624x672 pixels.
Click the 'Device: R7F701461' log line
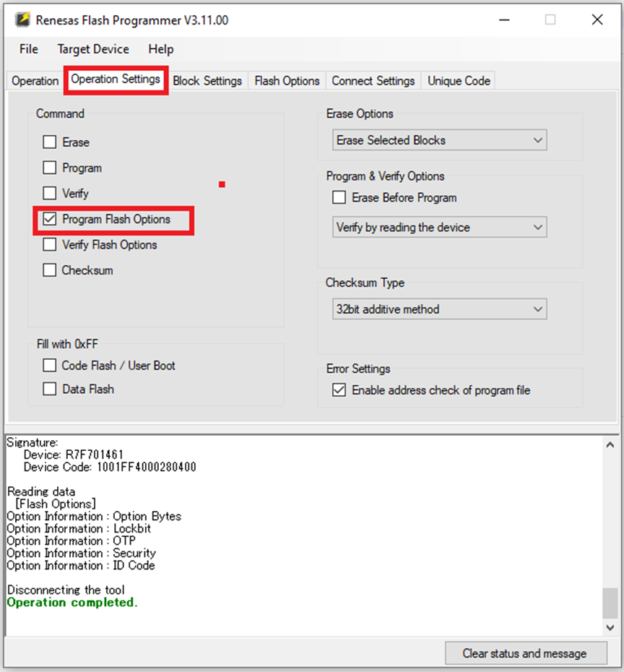pyautogui.click(x=74, y=455)
